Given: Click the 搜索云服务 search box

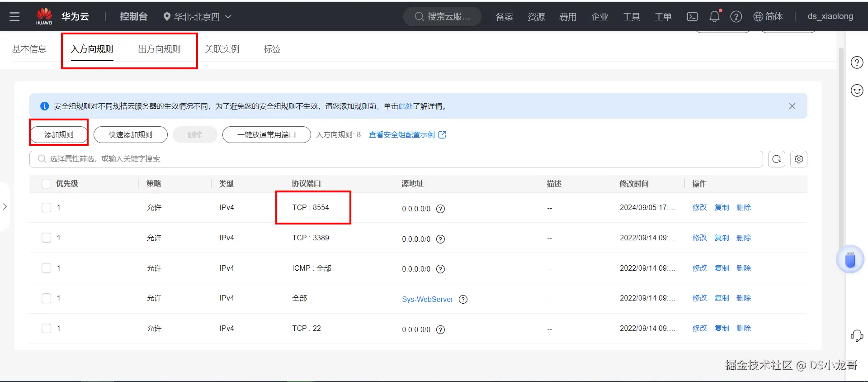Looking at the screenshot, I should pos(442,17).
